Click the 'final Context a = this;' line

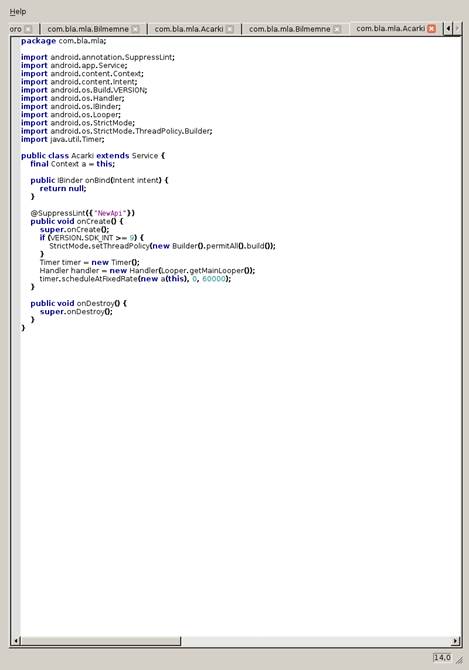pos(73,164)
